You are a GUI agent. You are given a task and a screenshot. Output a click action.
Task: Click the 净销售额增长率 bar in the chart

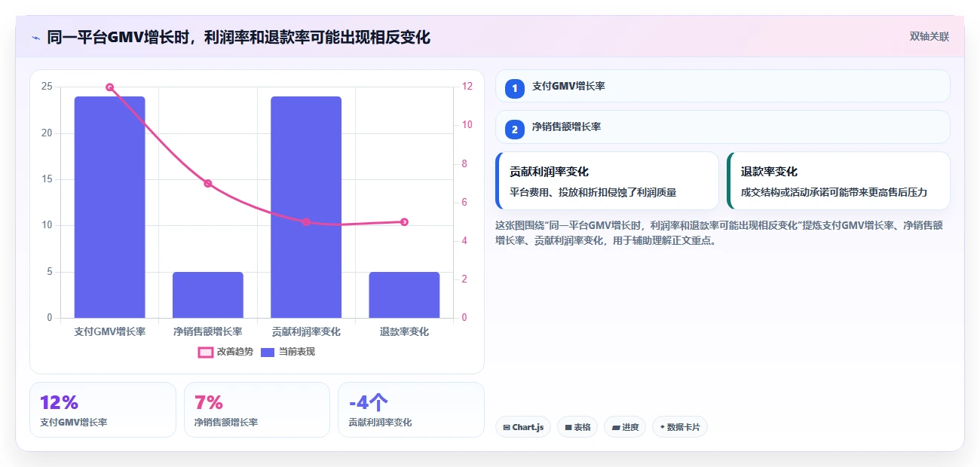[208, 295]
